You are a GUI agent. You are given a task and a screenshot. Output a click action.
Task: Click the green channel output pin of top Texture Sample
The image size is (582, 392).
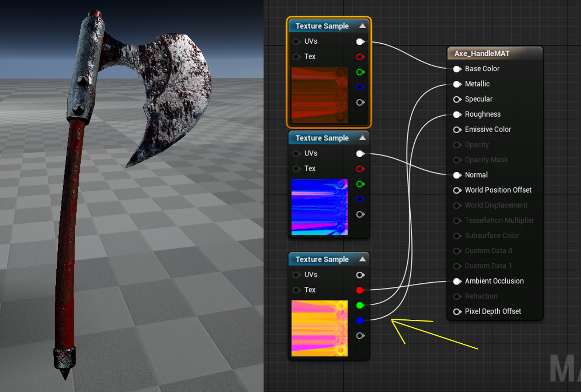360,72
